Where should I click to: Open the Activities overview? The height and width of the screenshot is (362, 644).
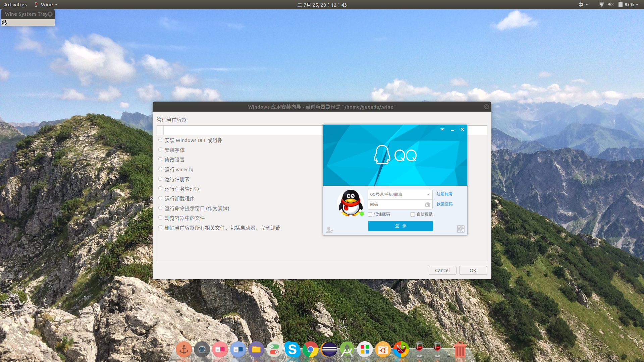(15, 4)
